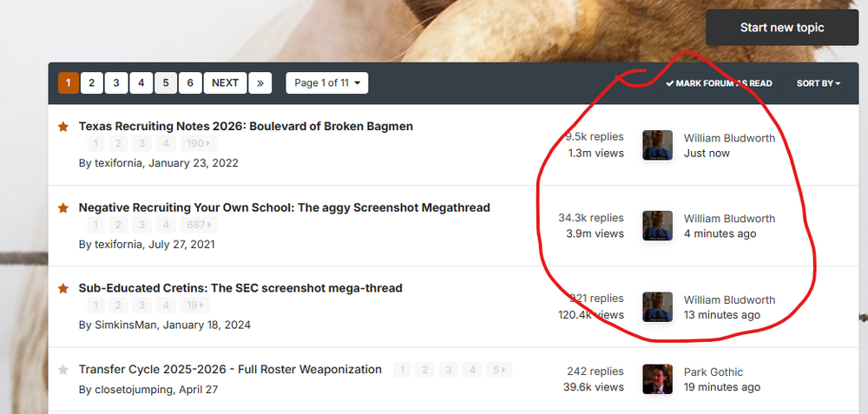Expand the Page 1 of 11 dropdown

[x=327, y=82]
